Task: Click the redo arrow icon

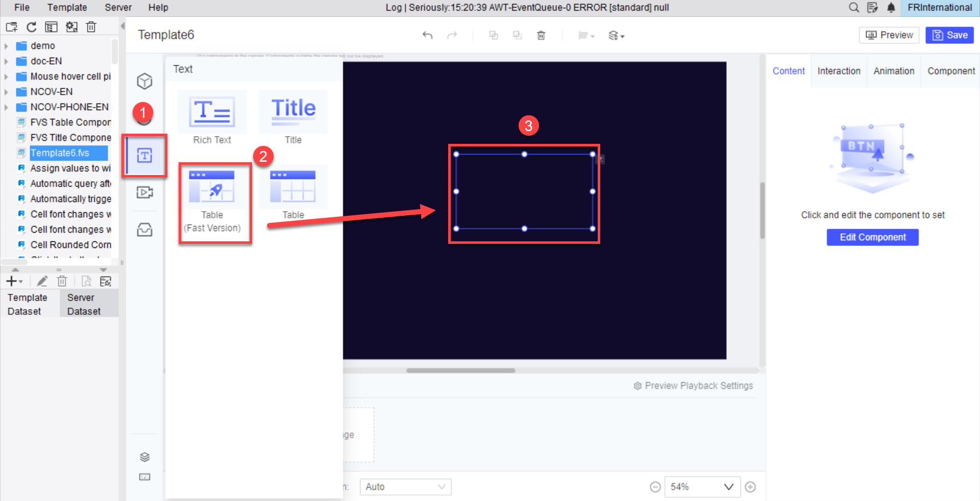Action: 452,35
